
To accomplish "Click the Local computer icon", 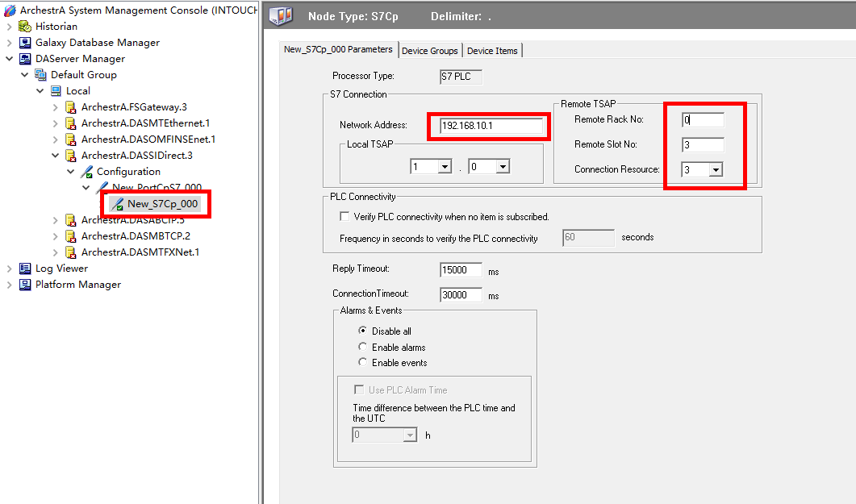I will (x=56, y=90).
